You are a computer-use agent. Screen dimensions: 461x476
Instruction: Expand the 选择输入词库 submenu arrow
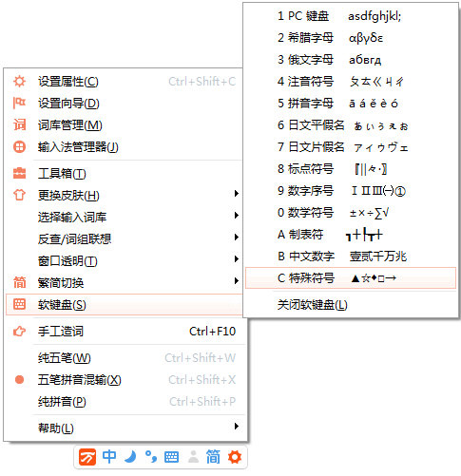(236, 216)
